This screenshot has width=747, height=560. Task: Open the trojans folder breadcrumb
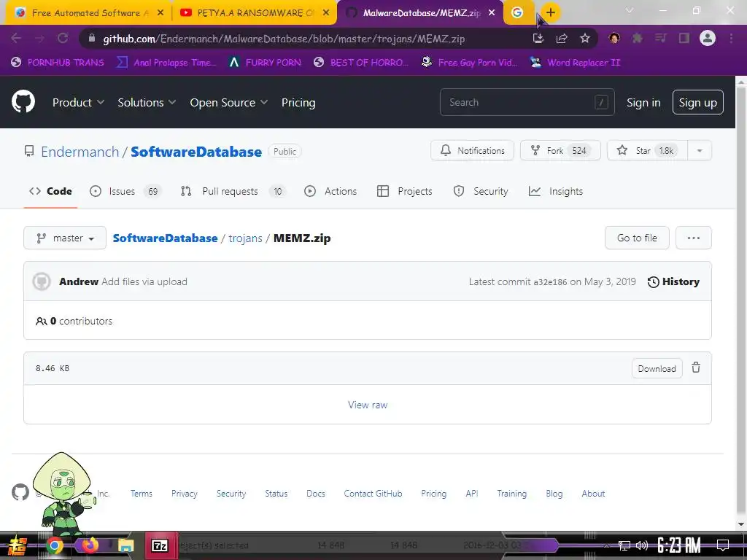[245, 238]
